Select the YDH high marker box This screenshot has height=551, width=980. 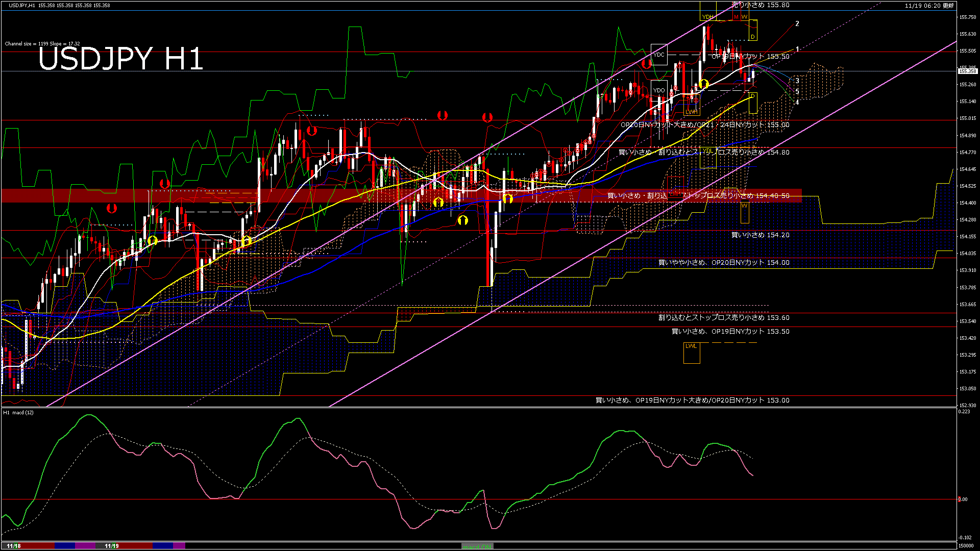point(708,17)
